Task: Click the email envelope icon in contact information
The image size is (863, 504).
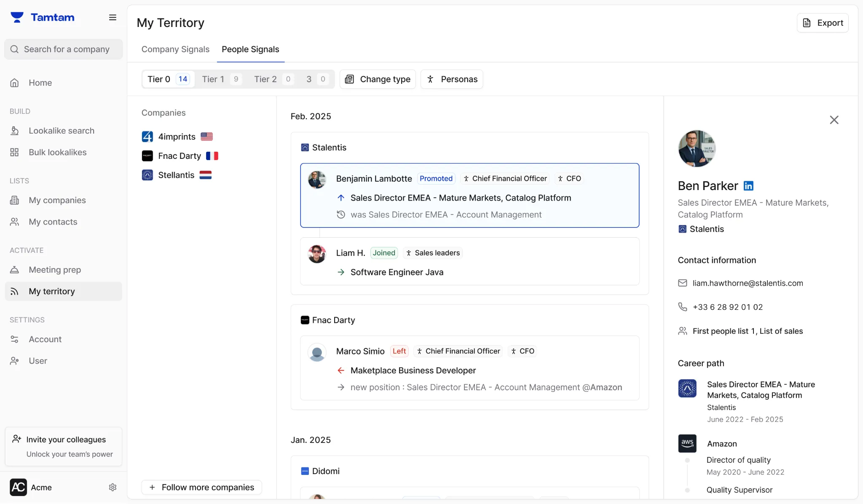Action: coord(682,283)
